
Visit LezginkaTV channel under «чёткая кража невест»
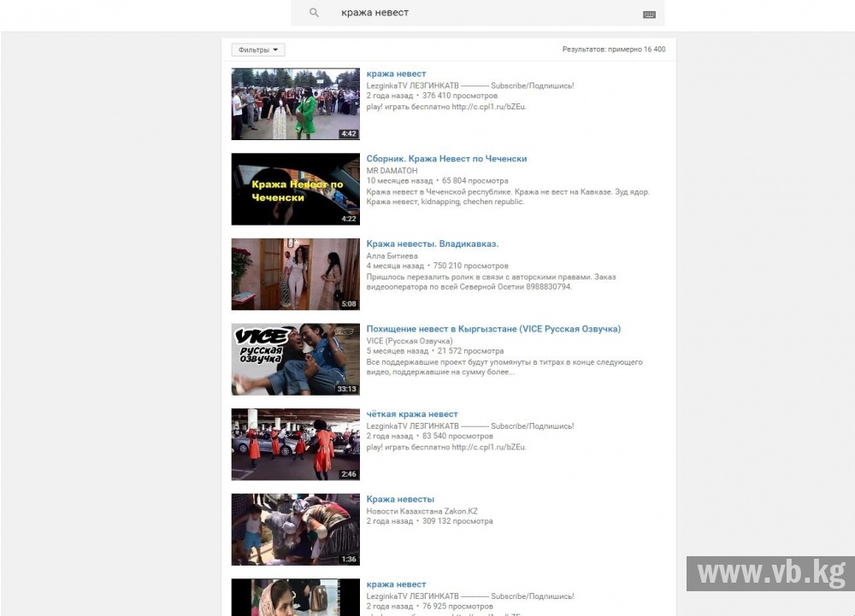tap(470, 426)
